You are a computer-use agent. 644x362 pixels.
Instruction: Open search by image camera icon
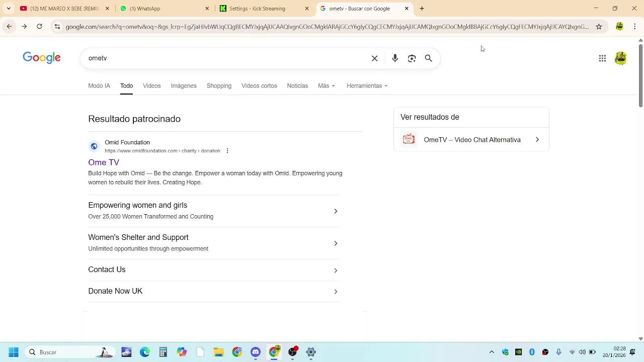pyautogui.click(x=412, y=58)
